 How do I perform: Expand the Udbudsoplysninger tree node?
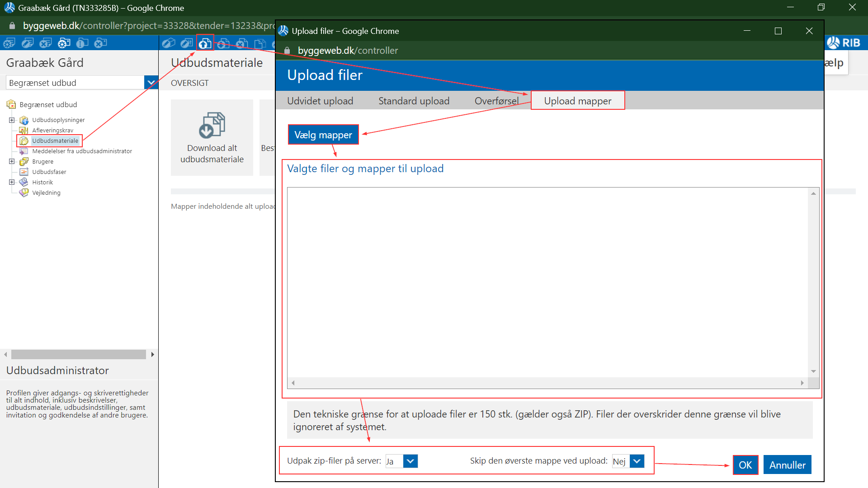(x=12, y=120)
